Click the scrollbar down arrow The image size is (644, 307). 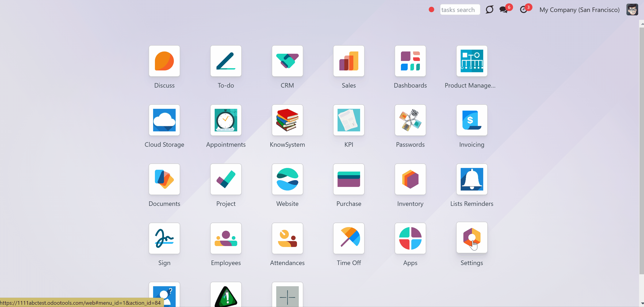pos(642,303)
